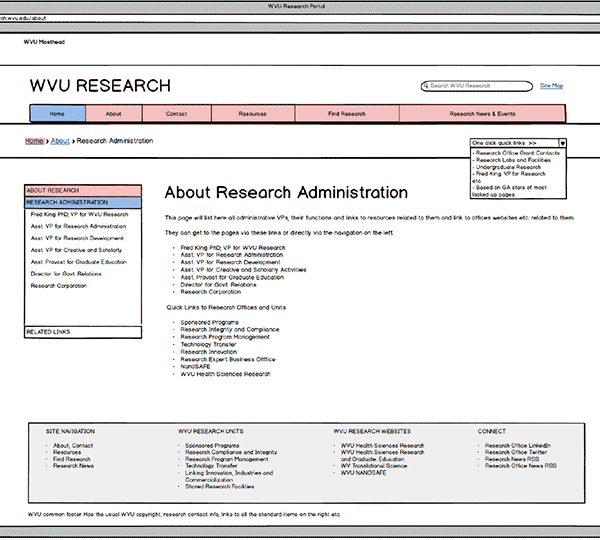600x540 pixels.
Task: Open Fred King PhD sidebar item
Action: tap(80, 215)
